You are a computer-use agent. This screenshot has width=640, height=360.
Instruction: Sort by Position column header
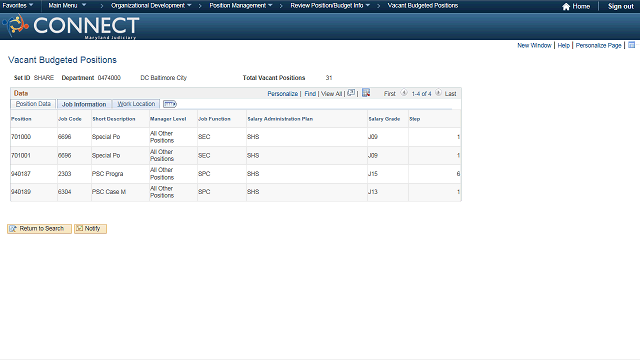point(21,119)
